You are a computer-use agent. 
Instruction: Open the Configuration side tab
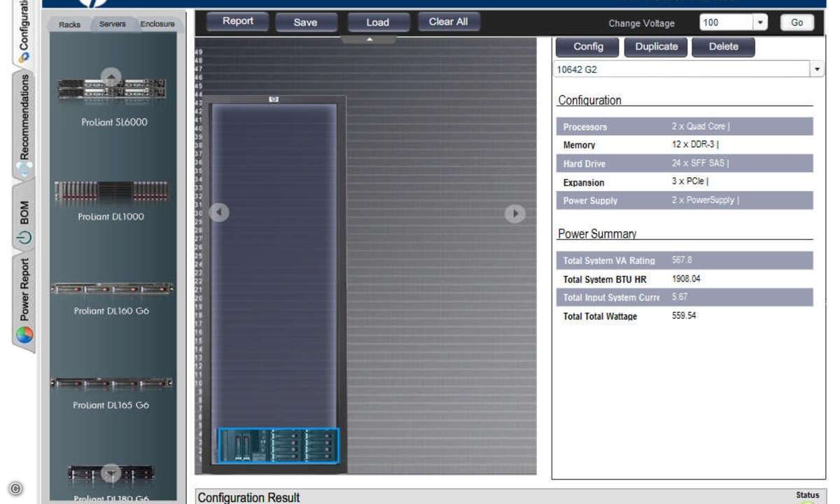[23, 31]
